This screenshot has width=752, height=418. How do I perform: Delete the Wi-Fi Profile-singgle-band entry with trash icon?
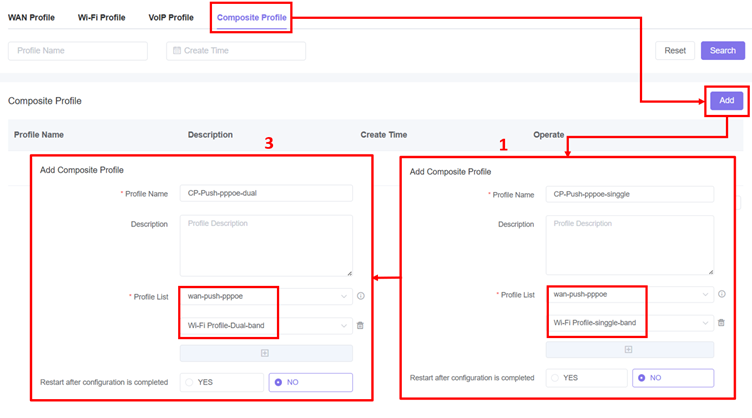click(x=722, y=322)
